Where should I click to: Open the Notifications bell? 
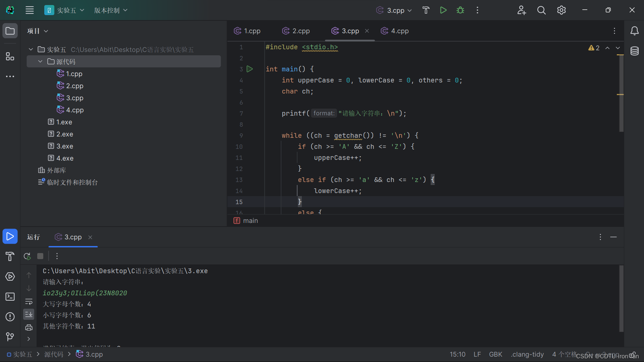(x=634, y=31)
